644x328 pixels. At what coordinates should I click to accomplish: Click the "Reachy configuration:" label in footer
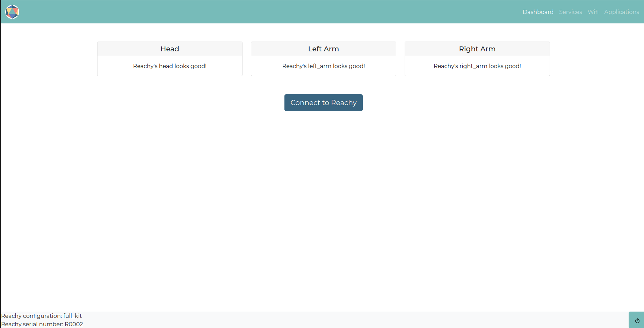point(31,316)
